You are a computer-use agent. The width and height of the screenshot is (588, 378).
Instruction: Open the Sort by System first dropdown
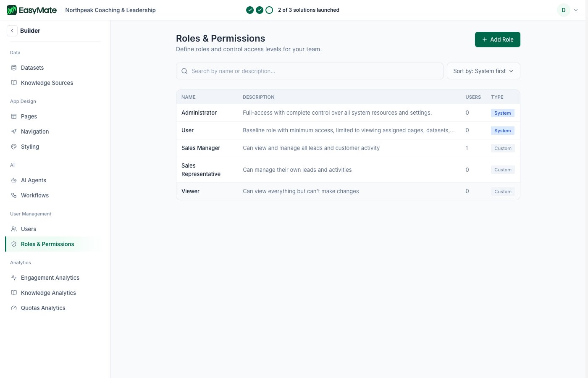tap(483, 71)
